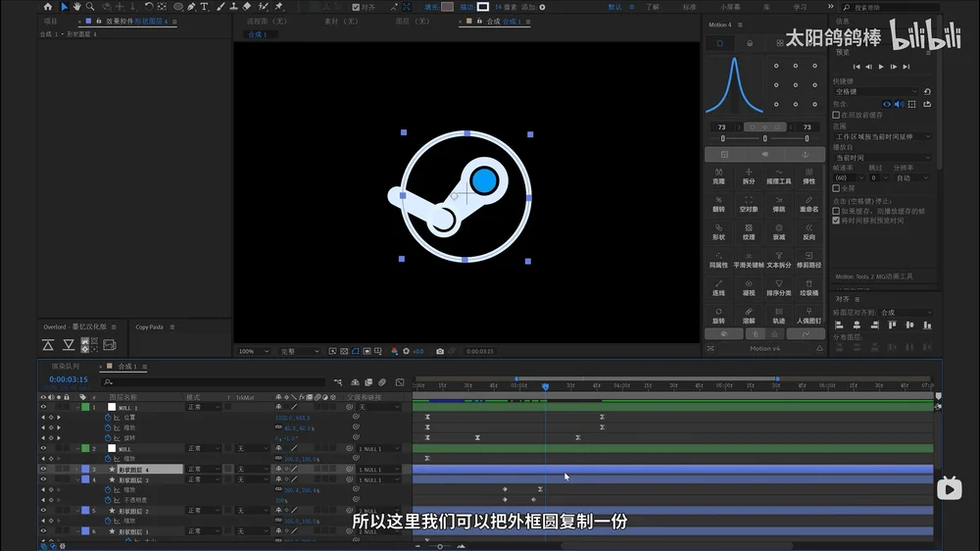Select the Rotation tool
980x551 pixels.
tap(149, 7)
